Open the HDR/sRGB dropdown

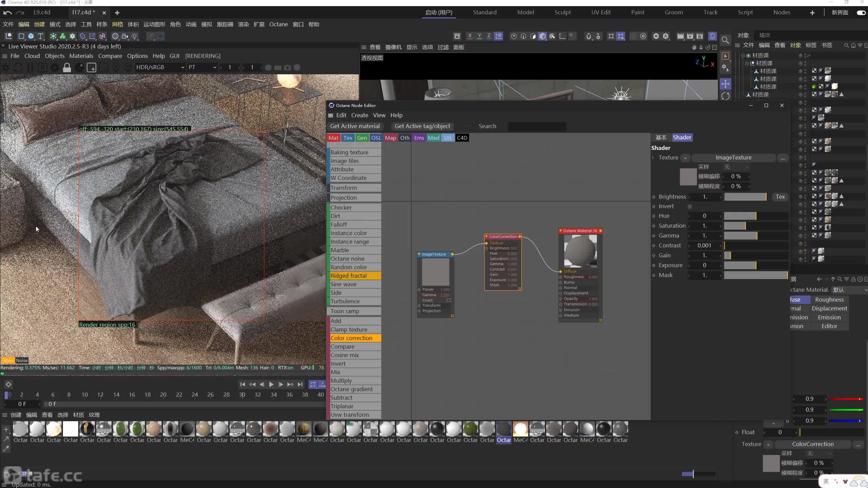tap(160, 67)
